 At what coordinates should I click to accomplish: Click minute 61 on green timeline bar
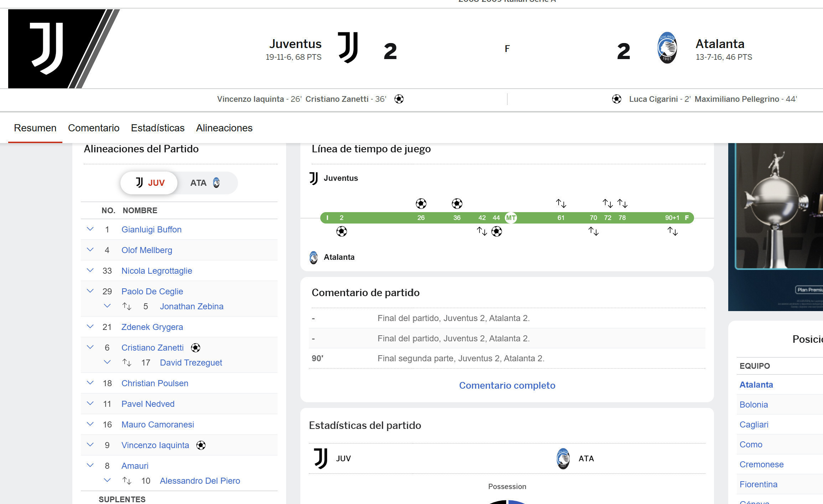pos(561,218)
